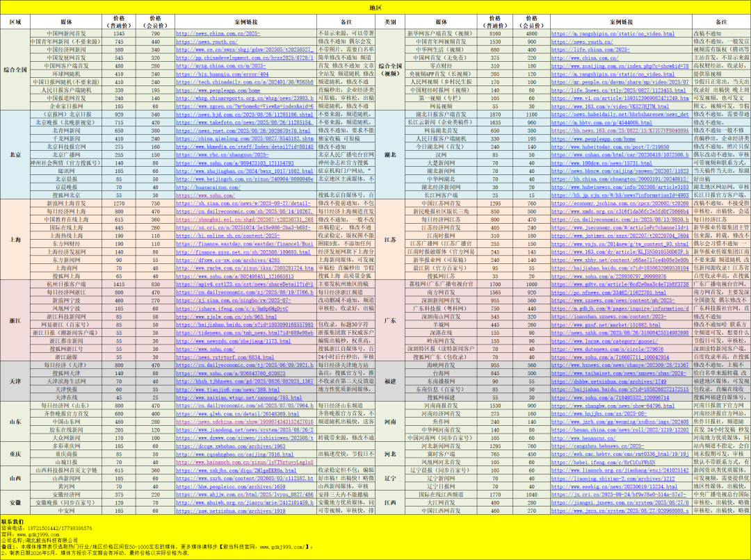Select the 安徽经济网 media cell
751x560 pixels.
pyautogui.click(x=67, y=495)
